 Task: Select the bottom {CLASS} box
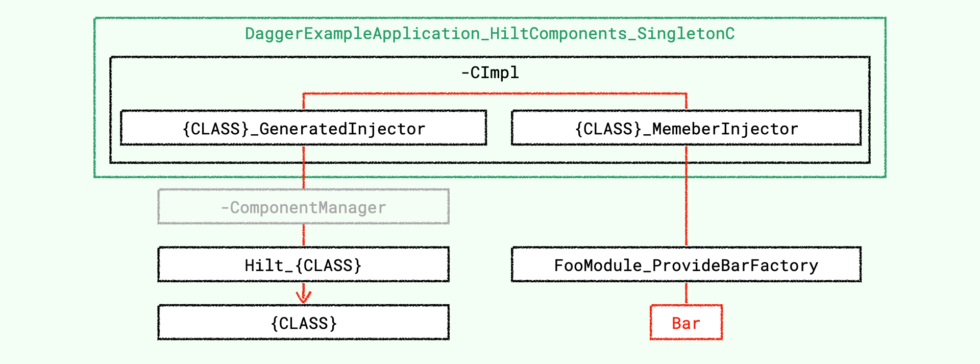point(303,322)
